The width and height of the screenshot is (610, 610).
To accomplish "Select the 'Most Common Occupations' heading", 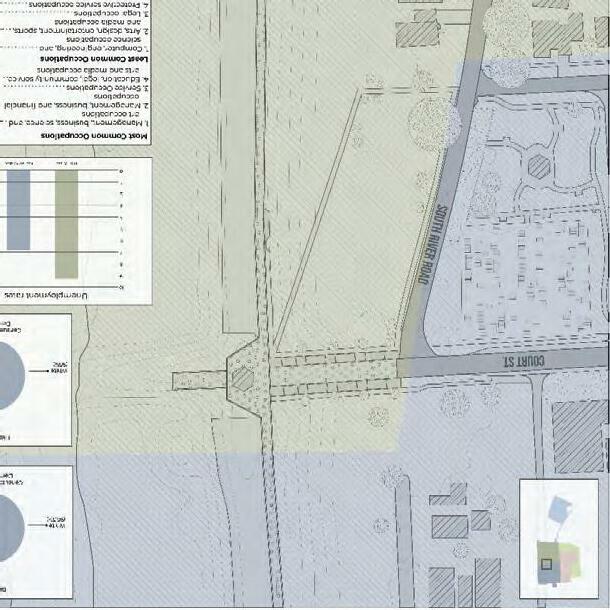I will pos(95,136).
